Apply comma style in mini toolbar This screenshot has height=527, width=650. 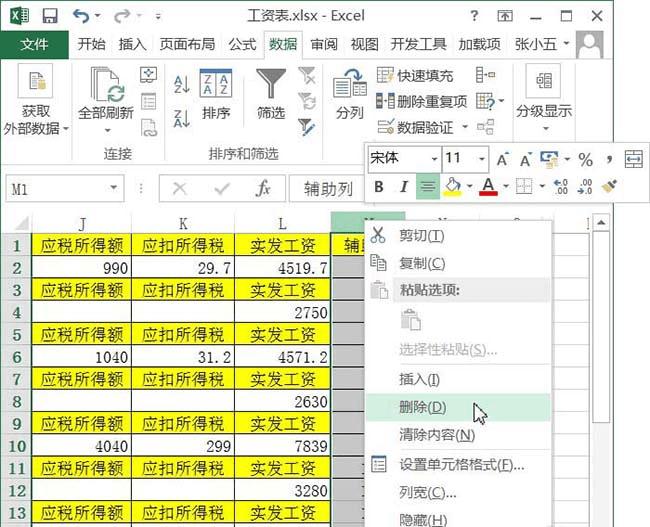609,160
